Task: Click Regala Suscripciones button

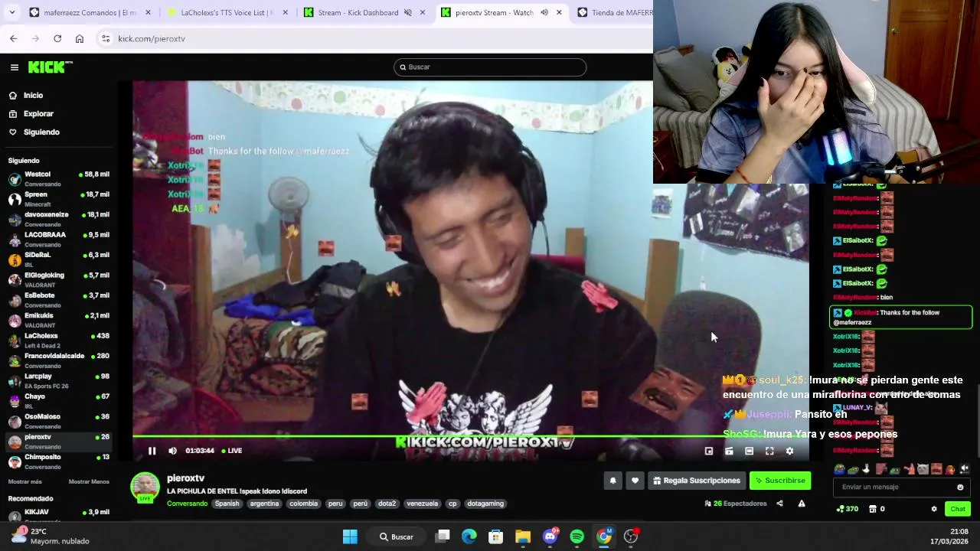Action: 697,481
